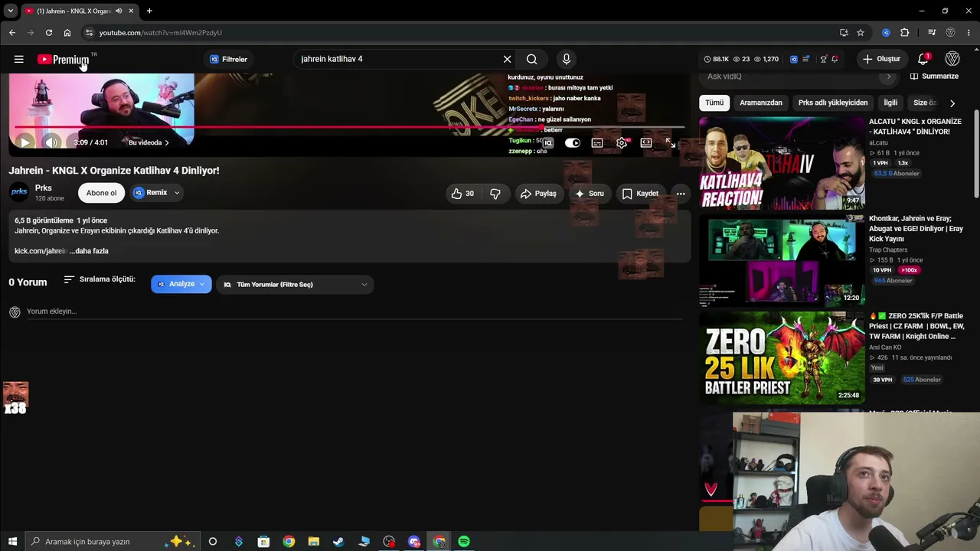Dislike the video with thumbs down
Viewport: 980px width, 551px height.
(495, 194)
